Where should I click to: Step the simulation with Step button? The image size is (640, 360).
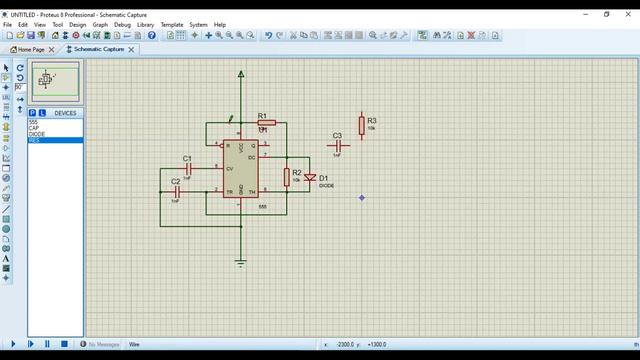click(31, 344)
